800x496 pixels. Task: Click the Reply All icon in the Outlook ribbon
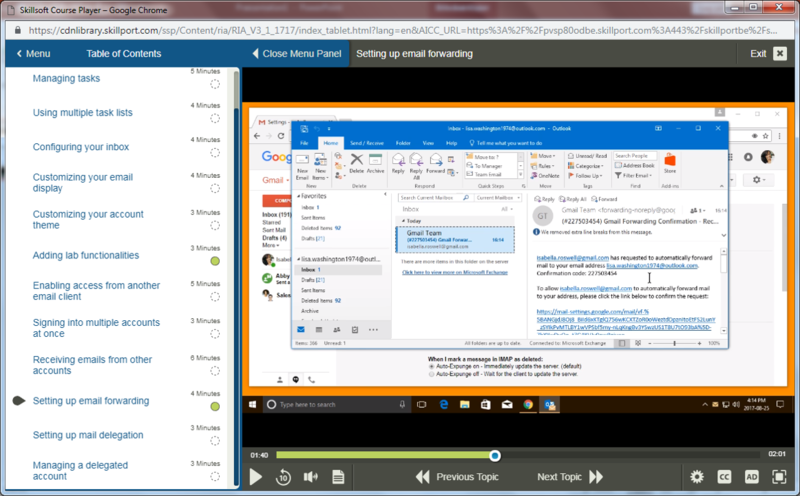[416, 166]
